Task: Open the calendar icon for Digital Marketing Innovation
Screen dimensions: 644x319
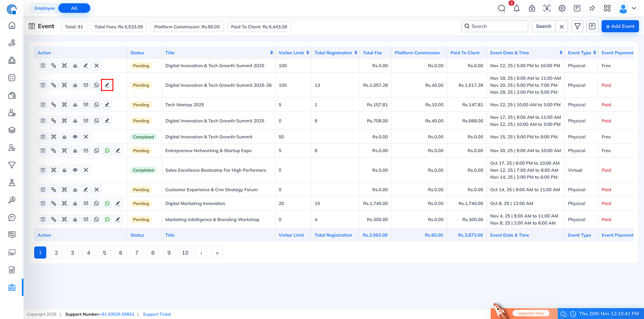Action: pos(43,203)
